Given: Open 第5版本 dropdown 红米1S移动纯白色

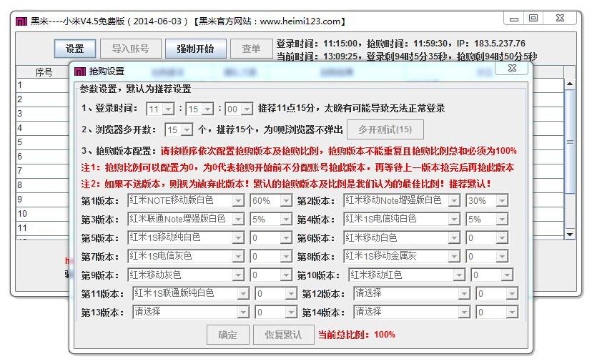Looking at the screenshot, I should tap(186, 237).
